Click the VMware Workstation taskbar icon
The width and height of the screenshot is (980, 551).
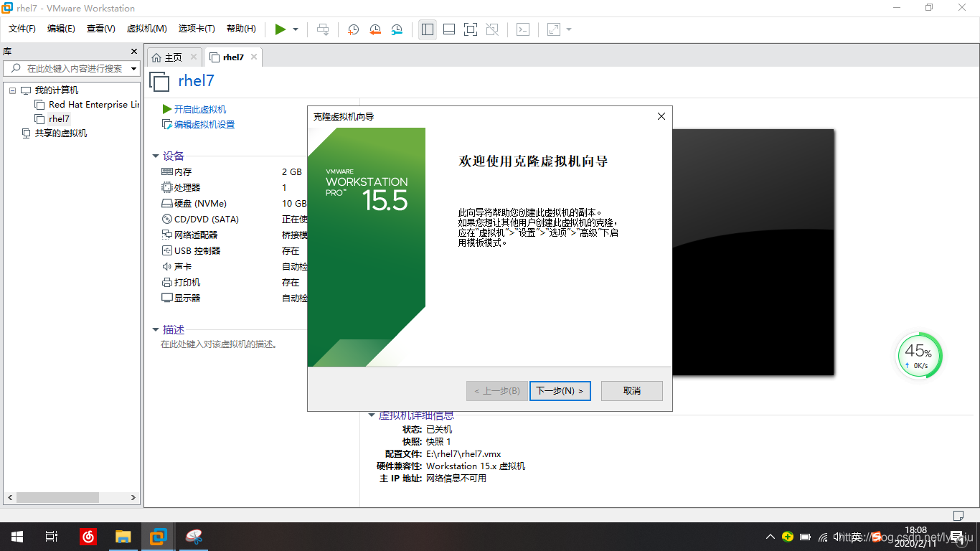(x=159, y=537)
